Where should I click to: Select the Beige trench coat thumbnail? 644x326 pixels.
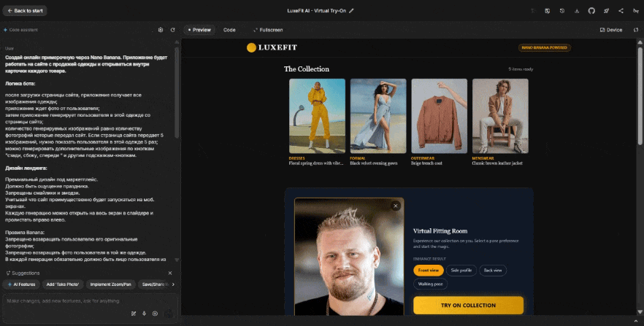(439, 117)
